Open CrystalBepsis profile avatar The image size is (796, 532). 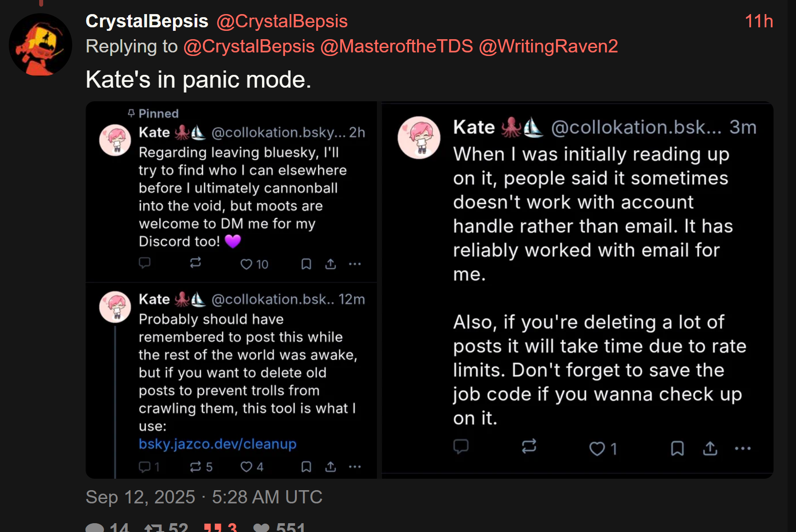point(40,45)
